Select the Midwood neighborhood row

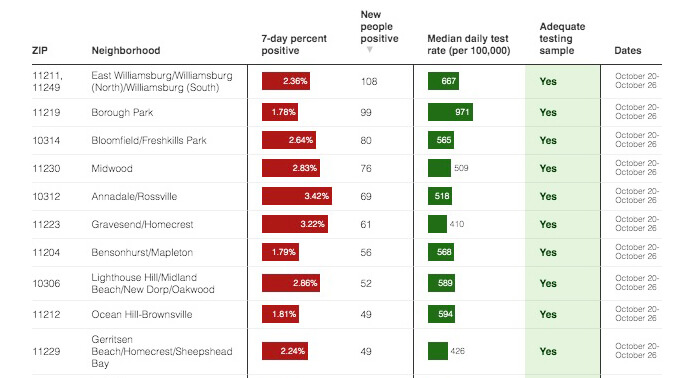[x=347, y=168]
